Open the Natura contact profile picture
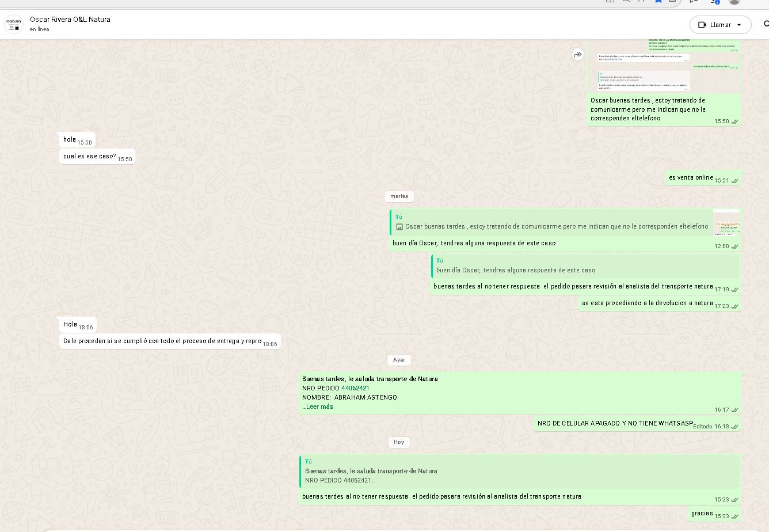The width and height of the screenshot is (769, 532). (13, 24)
